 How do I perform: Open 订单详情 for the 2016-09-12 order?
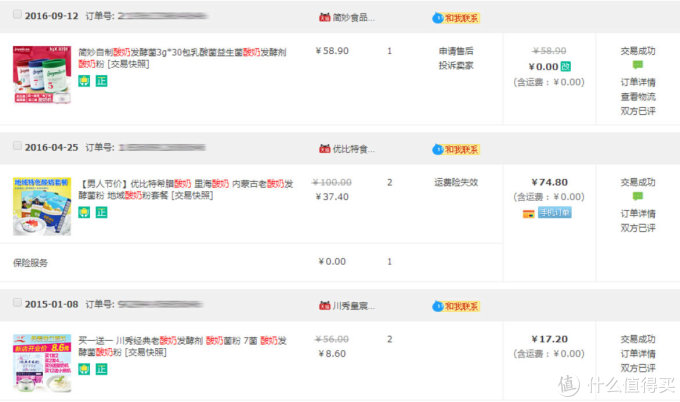point(638,82)
